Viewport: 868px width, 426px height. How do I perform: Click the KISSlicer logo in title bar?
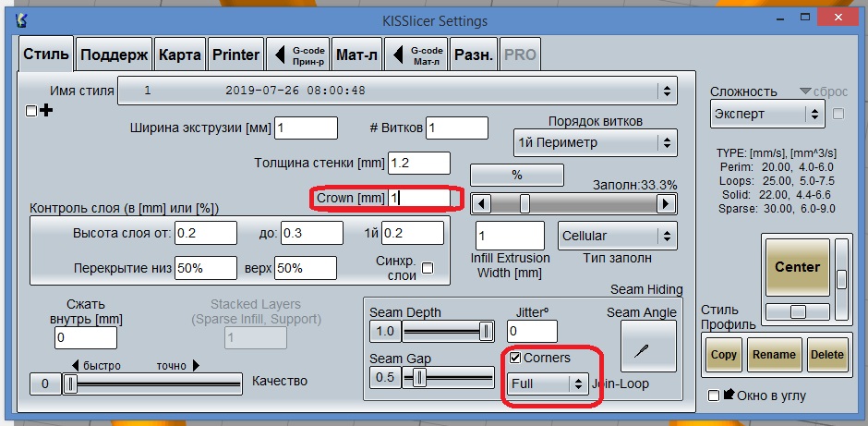tap(21, 21)
